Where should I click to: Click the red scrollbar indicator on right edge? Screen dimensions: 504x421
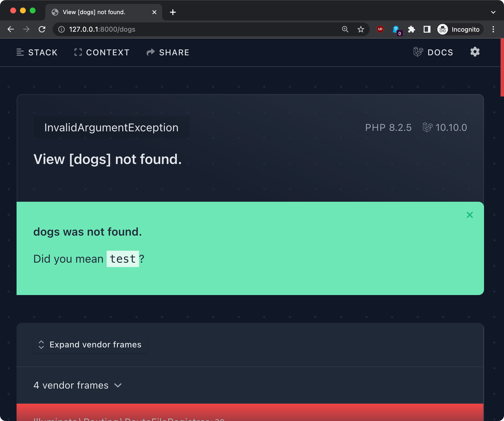tap(502, 67)
